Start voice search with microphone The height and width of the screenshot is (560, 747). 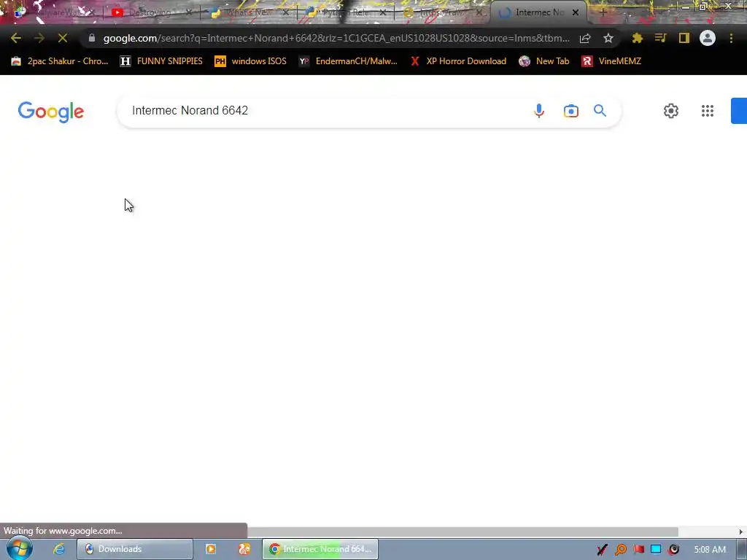(x=539, y=111)
